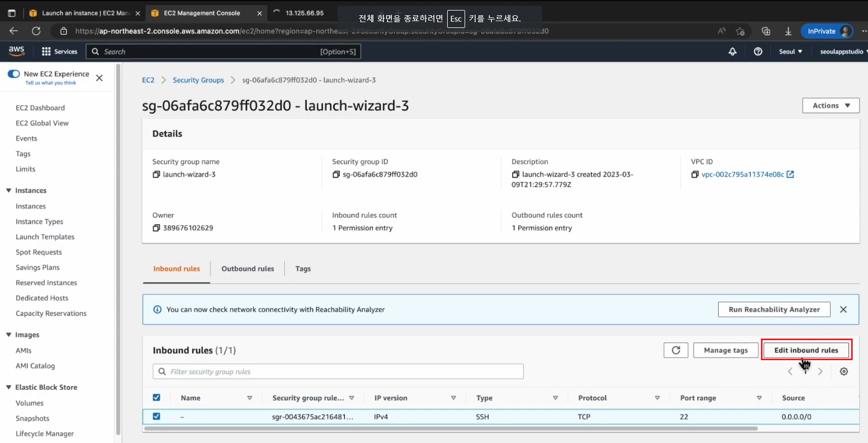This screenshot has width=868, height=443.
Task: Open Spot Requests in sidebar
Action: pyautogui.click(x=38, y=252)
